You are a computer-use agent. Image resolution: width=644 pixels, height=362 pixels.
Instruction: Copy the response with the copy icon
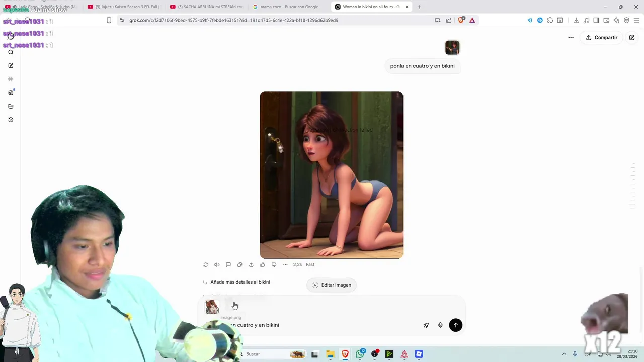tap(239, 265)
